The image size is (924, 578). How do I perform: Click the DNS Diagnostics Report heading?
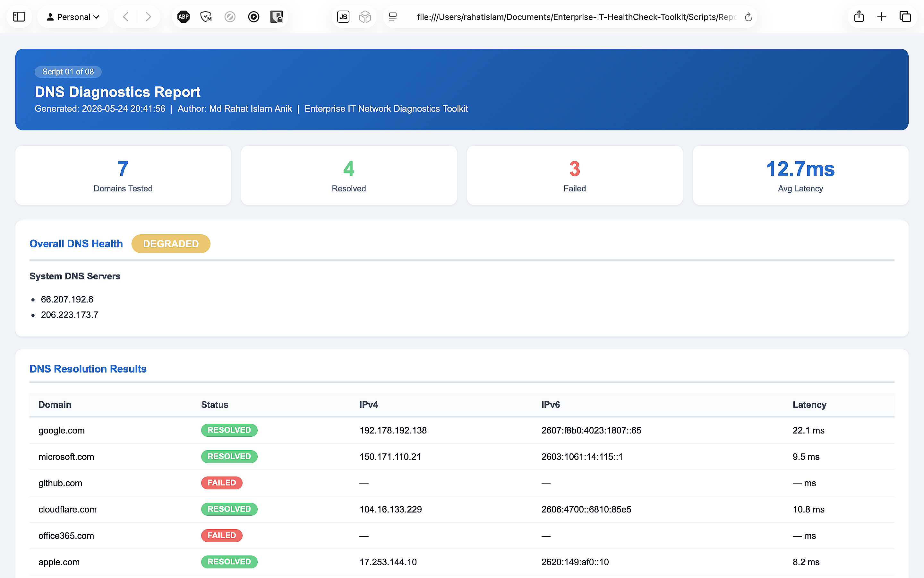tap(118, 92)
